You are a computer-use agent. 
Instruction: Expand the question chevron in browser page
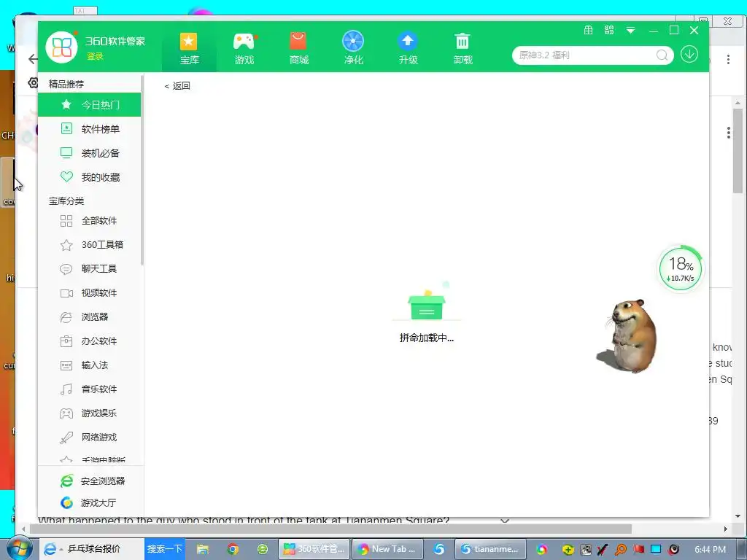click(505, 521)
